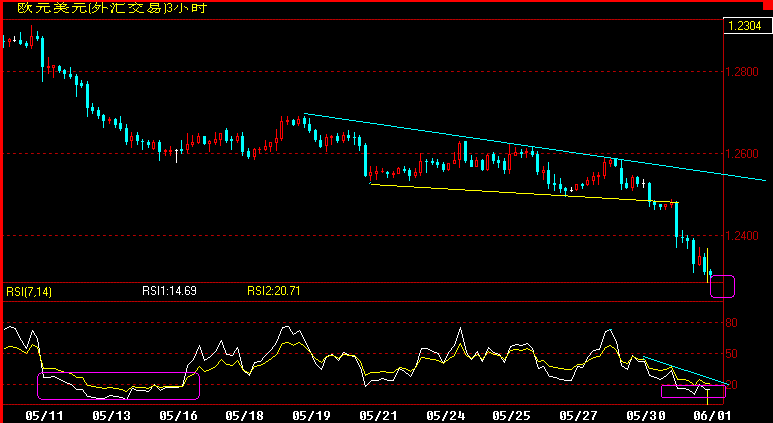Click the RSI1:14.69 value
Image resolution: width=773 pixels, height=423 pixels.
[169, 291]
